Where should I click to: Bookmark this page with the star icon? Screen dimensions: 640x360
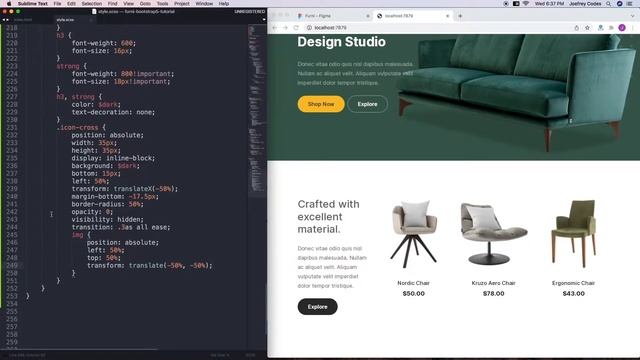587,28
